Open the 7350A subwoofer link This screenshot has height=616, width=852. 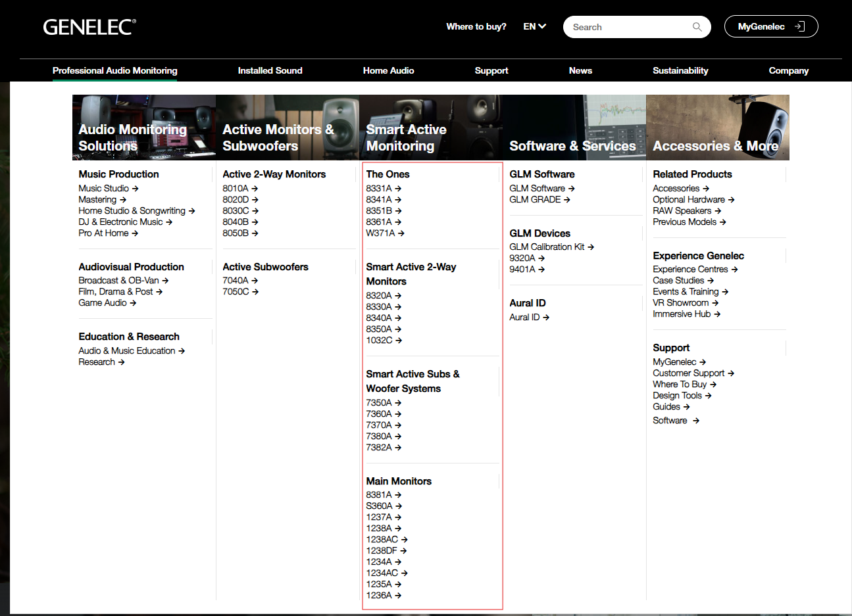(x=384, y=402)
